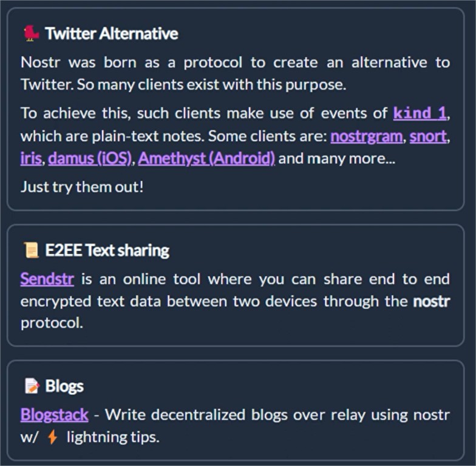Follow the iris link

31,158
